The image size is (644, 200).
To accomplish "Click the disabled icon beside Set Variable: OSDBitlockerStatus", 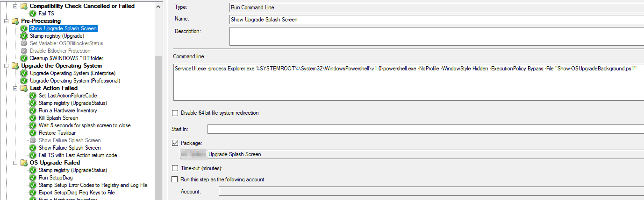I will tap(24, 43).
